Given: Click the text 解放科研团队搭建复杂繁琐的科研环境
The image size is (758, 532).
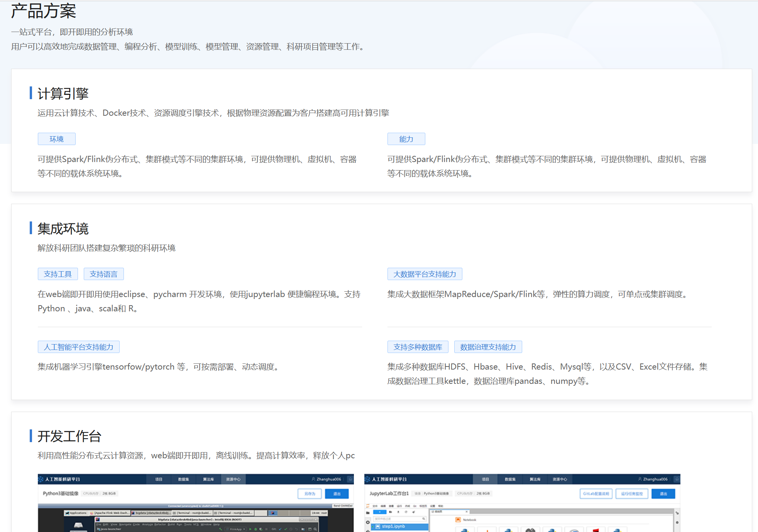Looking at the screenshot, I should [107, 248].
